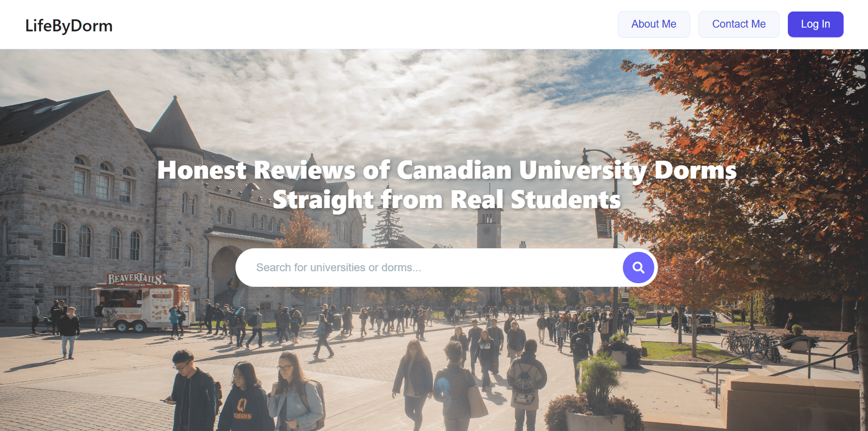Open the Contact Me page
Image resolution: width=868 pixels, height=431 pixels.
coord(738,24)
